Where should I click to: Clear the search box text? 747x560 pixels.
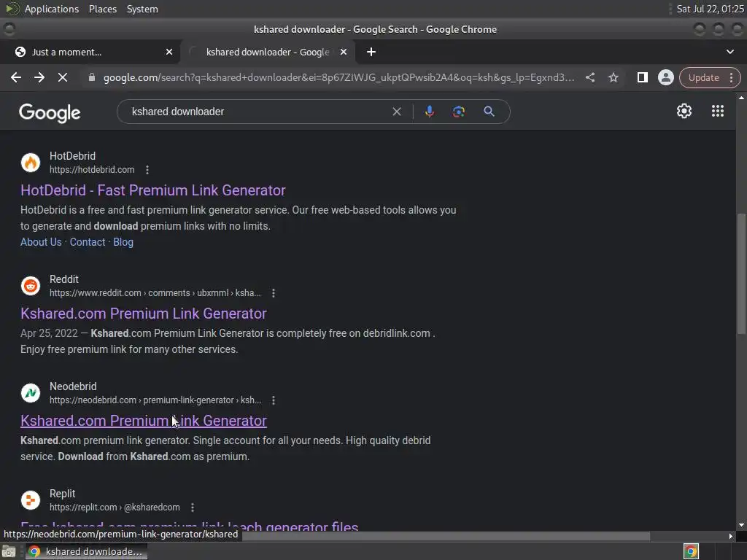click(x=396, y=112)
